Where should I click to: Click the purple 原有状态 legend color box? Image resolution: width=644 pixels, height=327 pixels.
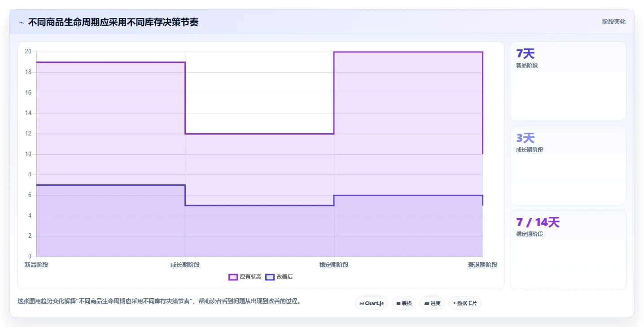tap(233, 277)
